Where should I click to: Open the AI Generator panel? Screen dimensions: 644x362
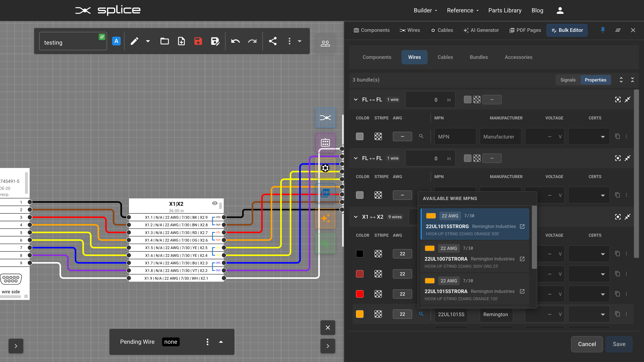coord(481,30)
